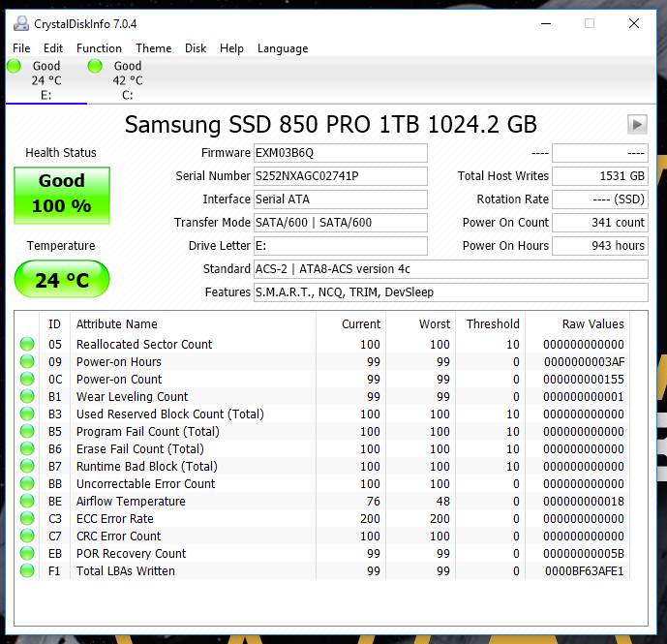This screenshot has height=644, width=667.
Task: Click status icon for Wear Leveling Count
Action: tap(27, 396)
